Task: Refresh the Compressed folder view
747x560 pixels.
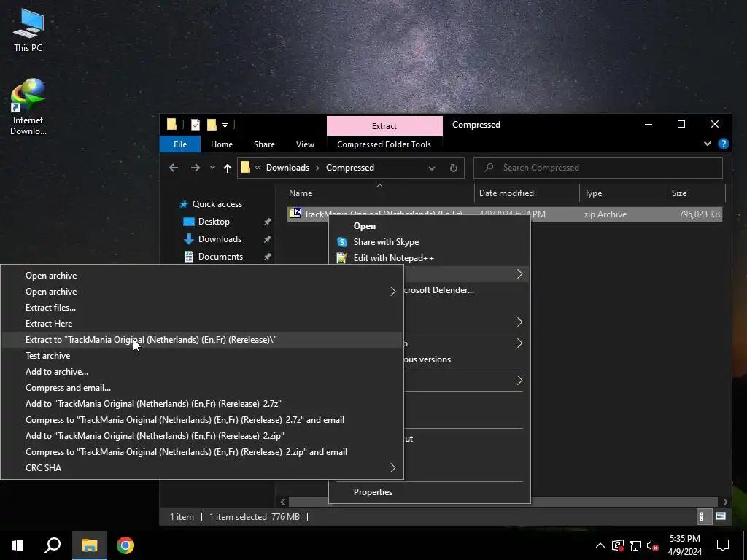Action: [454, 168]
